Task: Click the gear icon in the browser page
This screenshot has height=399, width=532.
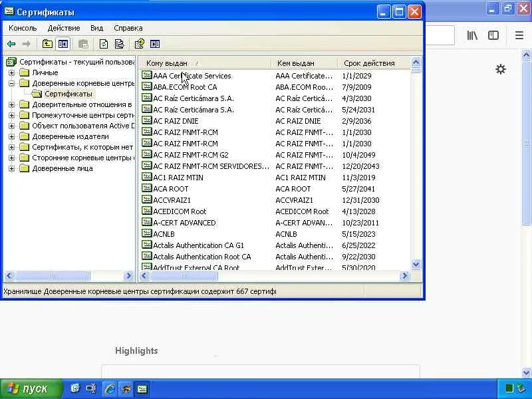Action: (x=501, y=69)
